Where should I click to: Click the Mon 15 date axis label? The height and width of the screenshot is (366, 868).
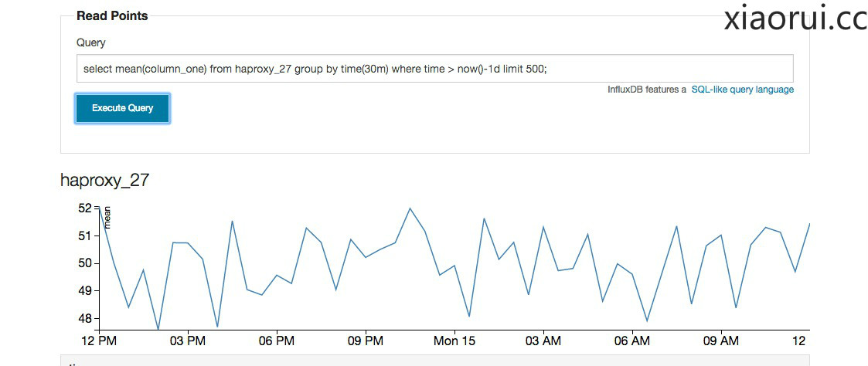pyautogui.click(x=454, y=341)
